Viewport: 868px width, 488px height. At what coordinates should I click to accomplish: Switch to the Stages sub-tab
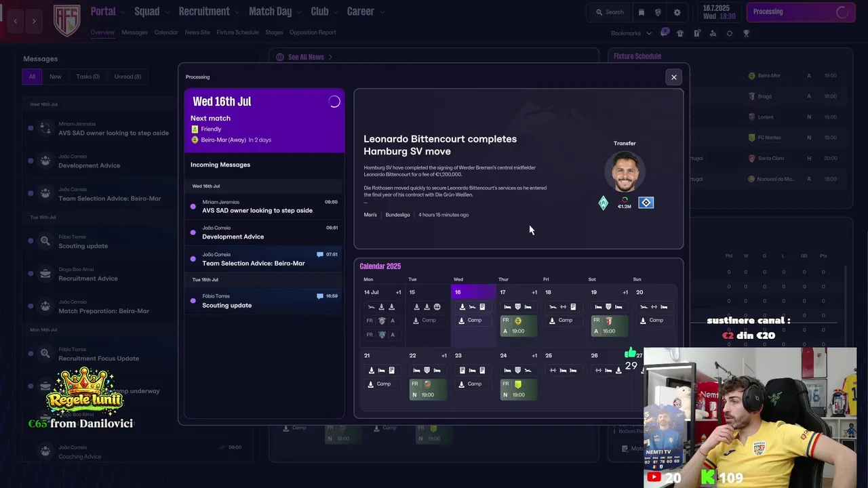274,33
